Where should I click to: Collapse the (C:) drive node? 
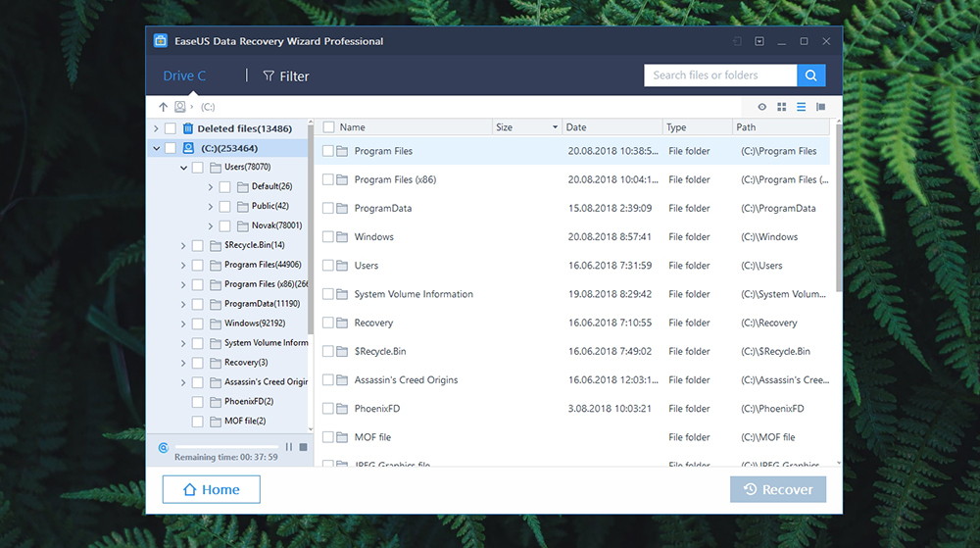coord(156,149)
